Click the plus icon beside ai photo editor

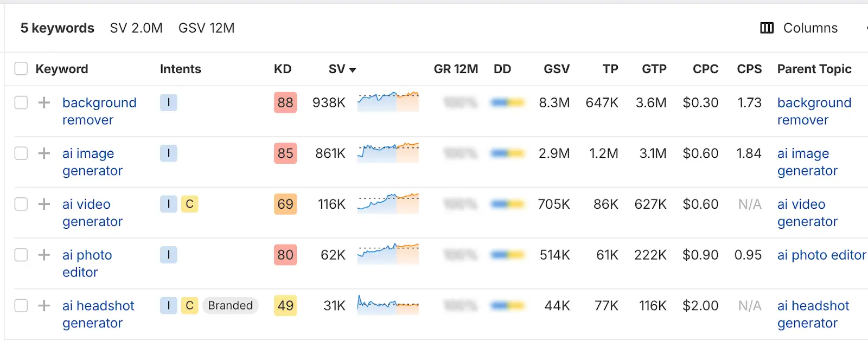click(x=44, y=255)
